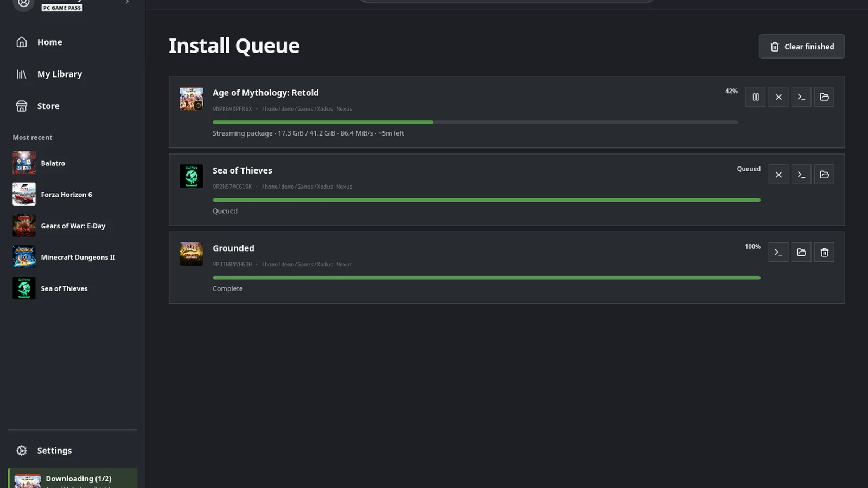
Task: Open Grounded install folder
Action: coord(801,252)
